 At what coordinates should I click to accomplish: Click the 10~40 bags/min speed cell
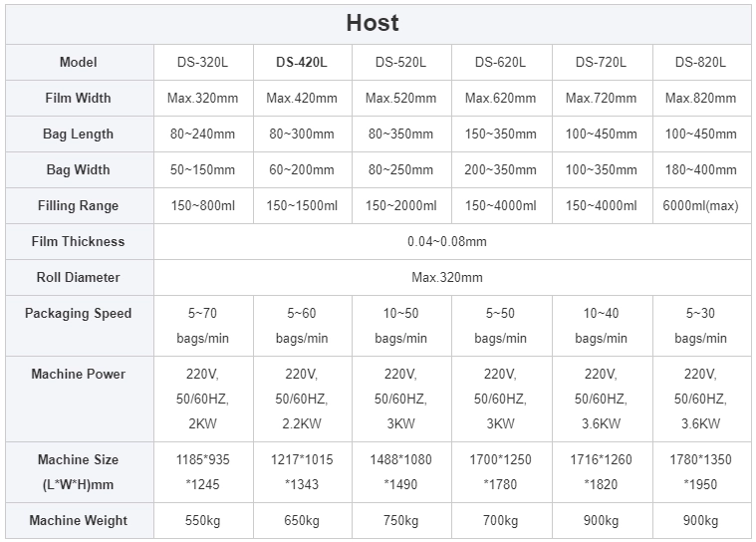[x=602, y=326]
